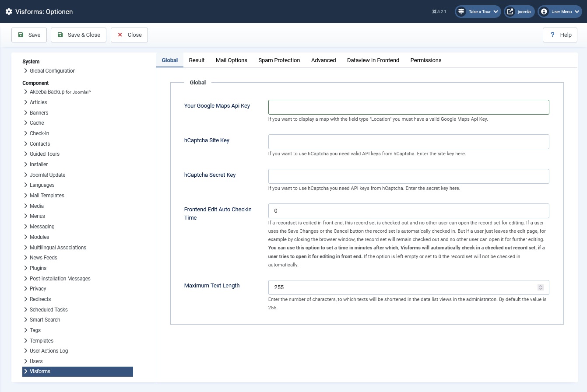Open Scheduled Tasks in the sidebar
The height and width of the screenshot is (392, 587).
point(48,310)
